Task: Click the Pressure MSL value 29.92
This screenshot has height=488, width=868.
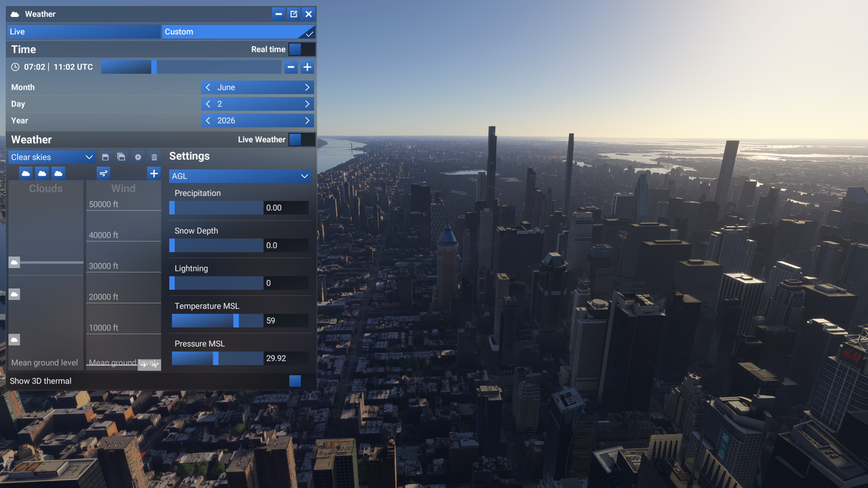Action: pos(286,359)
